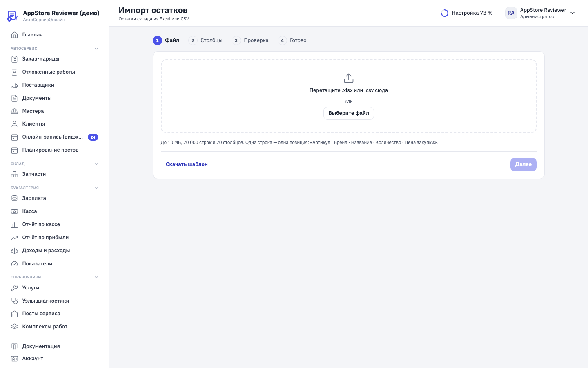588x368 pixels.
Task: Click the garage icon for Посты сервиса
Action: click(14, 314)
